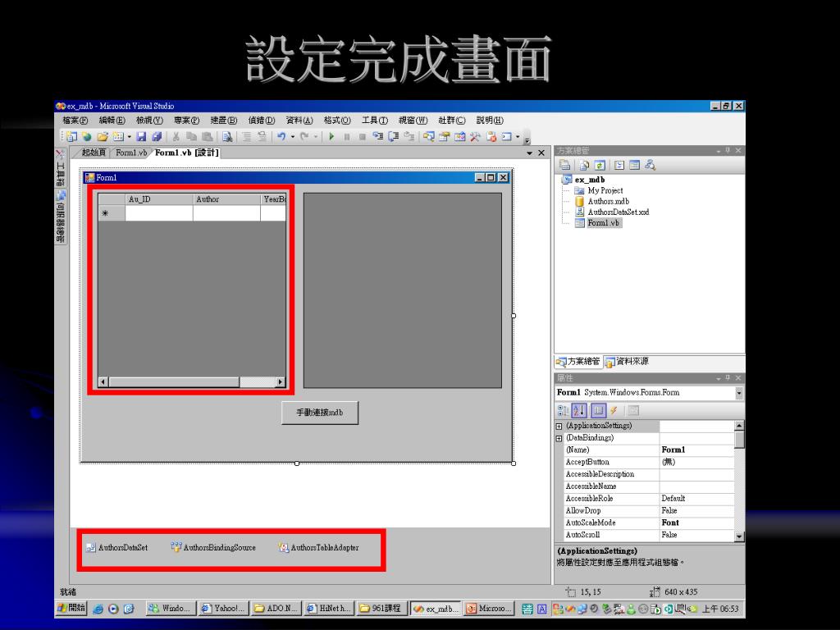840x630 pixels.
Task: Select AuthorsDataSet.xsd in Solution Explorer
Action: (619, 212)
